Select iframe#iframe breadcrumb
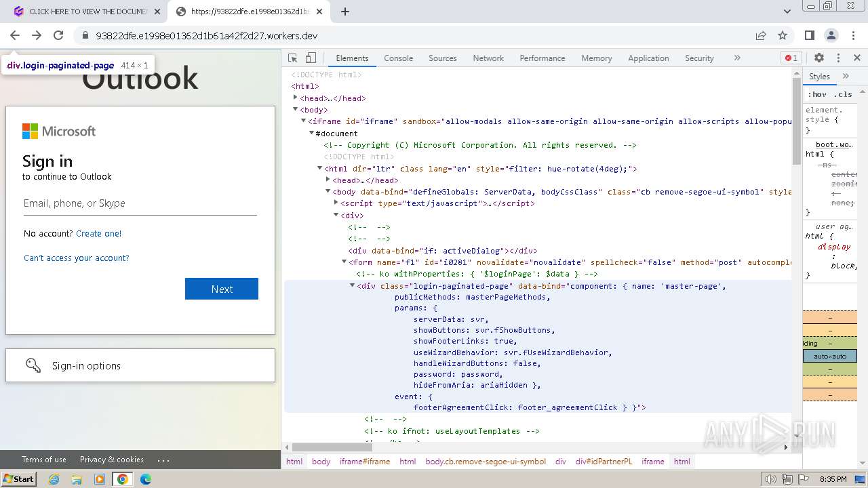 (x=365, y=462)
